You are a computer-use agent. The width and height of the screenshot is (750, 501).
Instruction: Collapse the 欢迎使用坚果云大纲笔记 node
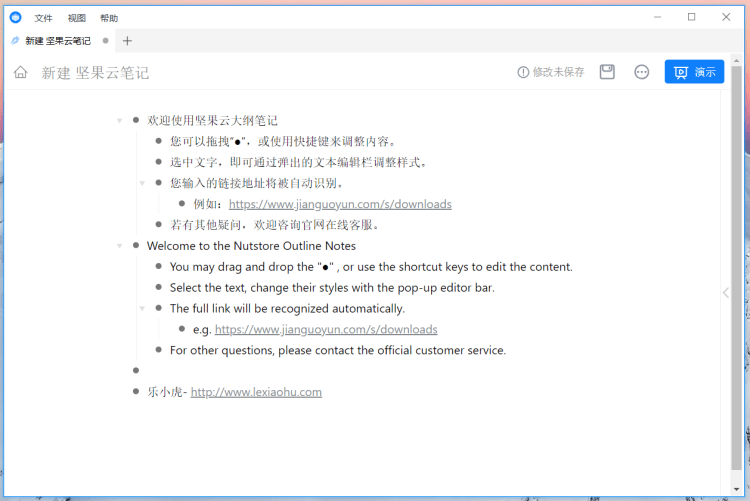click(x=120, y=121)
